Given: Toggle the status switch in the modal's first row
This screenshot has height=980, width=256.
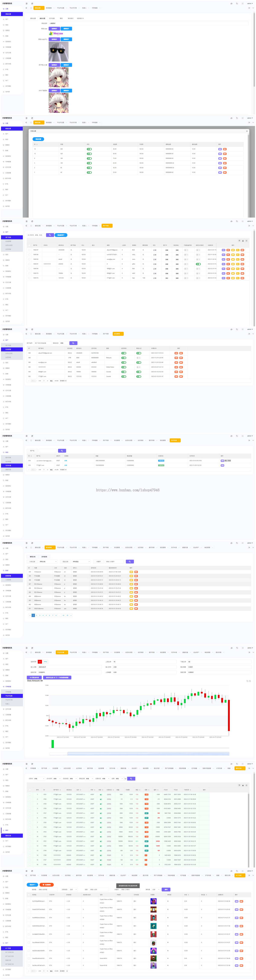Looking at the screenshot, I should click(89, 149).
